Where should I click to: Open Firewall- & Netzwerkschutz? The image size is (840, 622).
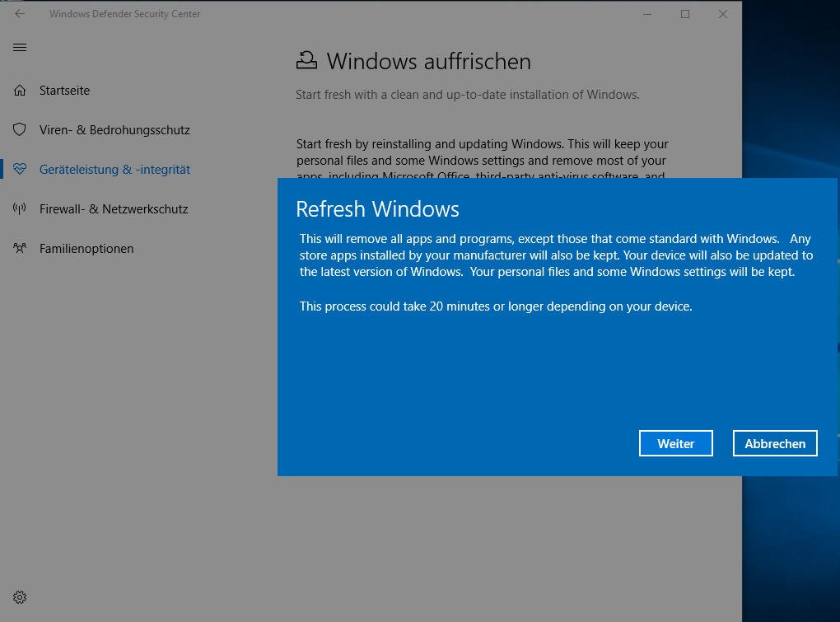114,209
